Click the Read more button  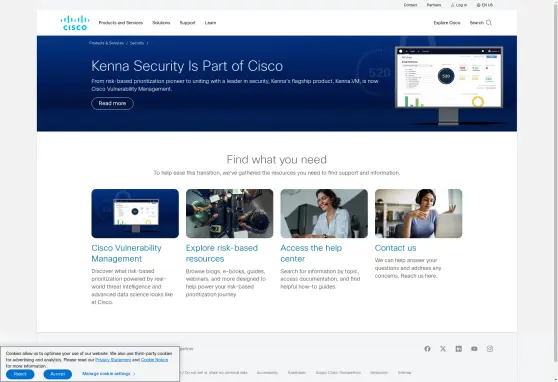[x=112, y=103]
